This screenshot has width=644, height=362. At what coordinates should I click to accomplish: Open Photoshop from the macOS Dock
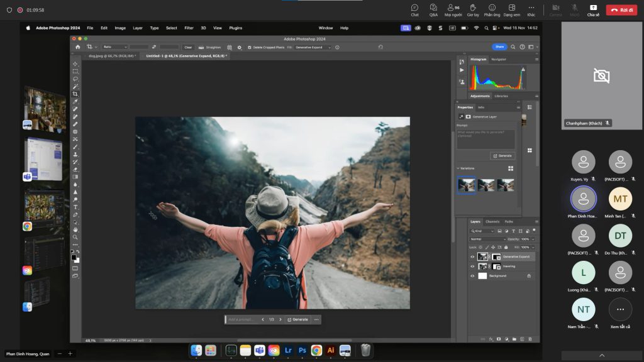(303, 351)
